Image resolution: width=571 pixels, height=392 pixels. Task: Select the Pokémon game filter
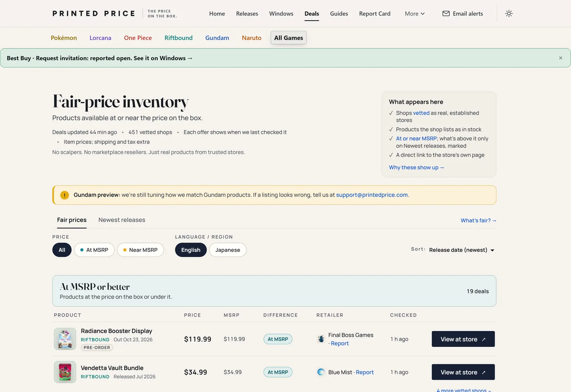click(x=64, y=38)
